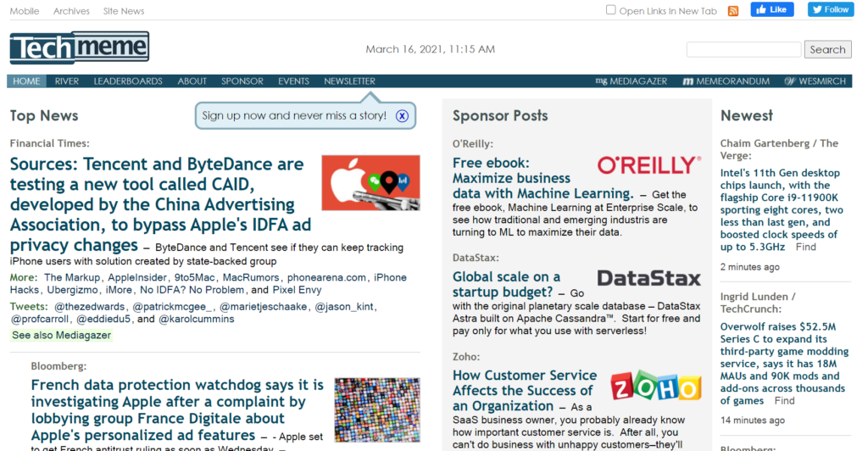
Task: Open No IDFA? No Problem link
Action: click(192, 290)
